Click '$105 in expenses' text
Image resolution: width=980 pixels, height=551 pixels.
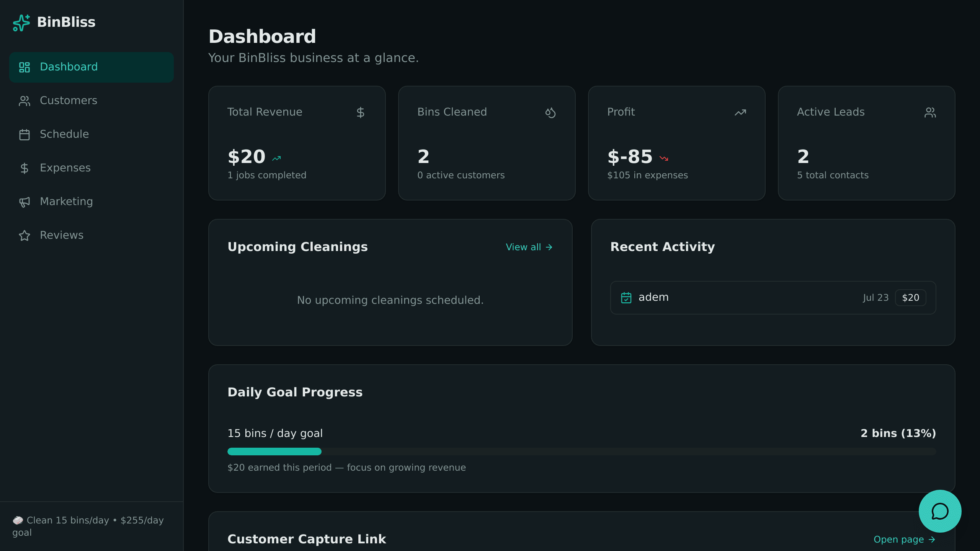[x=648, y=175]
